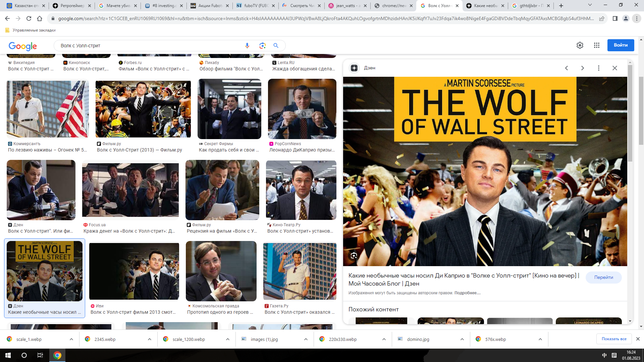
Task: Click the voice search microphone icon
Action: 247,46
